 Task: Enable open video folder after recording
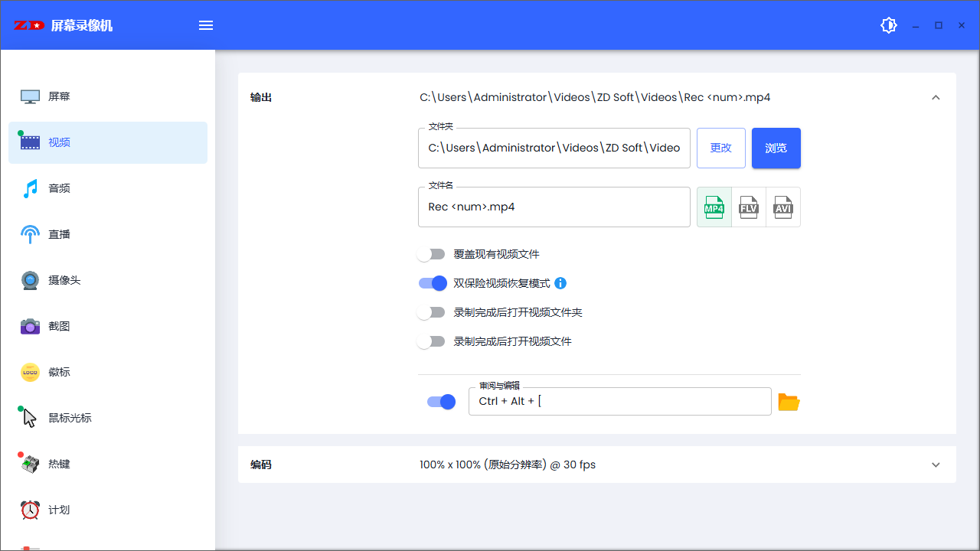click(x=432, y=312)
